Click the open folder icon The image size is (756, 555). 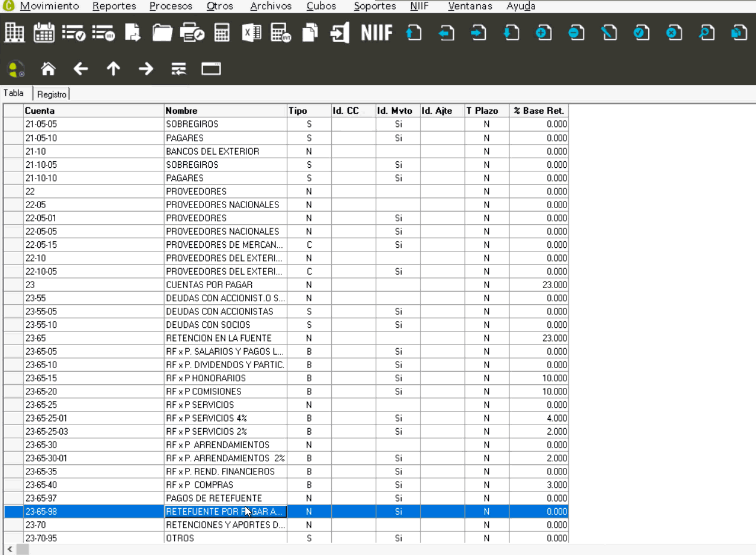click(162, 33)
